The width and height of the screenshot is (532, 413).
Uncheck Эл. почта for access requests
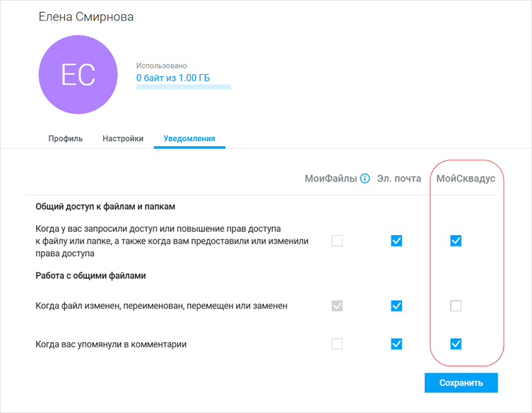[x=396, y=241]
